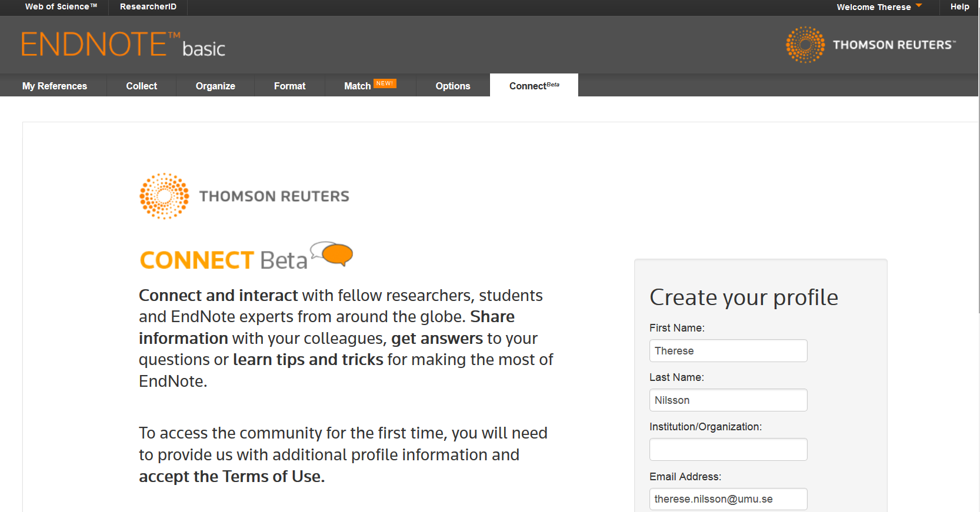Open the Match tab
Screen dimensions: 980x512
tap(357, 86)
